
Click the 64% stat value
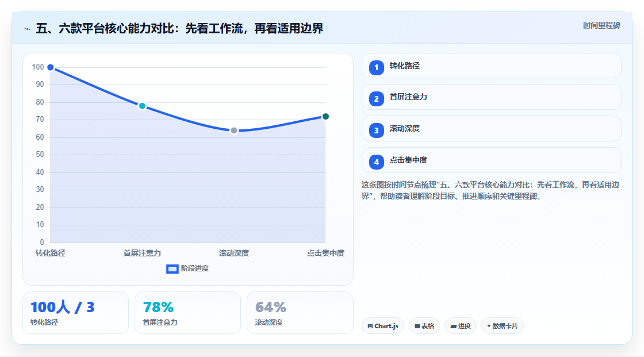click(x=271, y=308)
